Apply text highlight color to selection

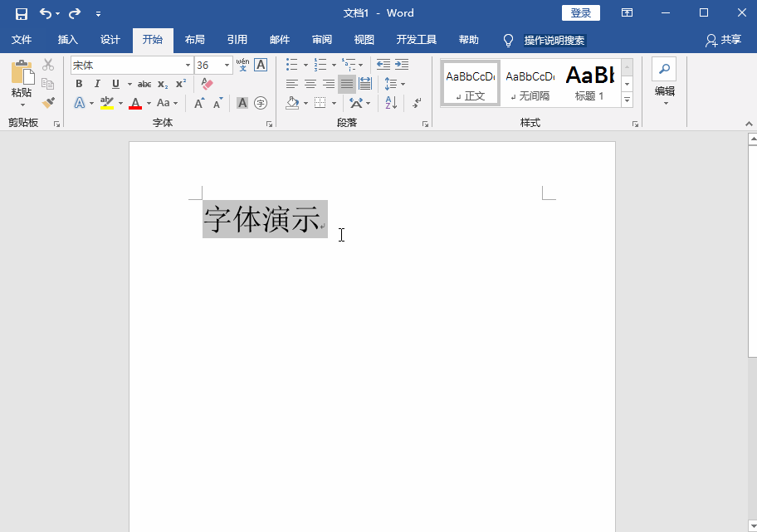click(x=105, y=102)
